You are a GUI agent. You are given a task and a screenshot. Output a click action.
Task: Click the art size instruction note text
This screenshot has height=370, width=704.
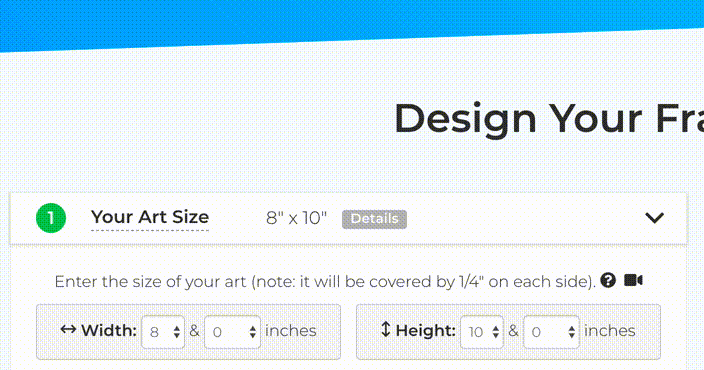[x=325, y=282]
